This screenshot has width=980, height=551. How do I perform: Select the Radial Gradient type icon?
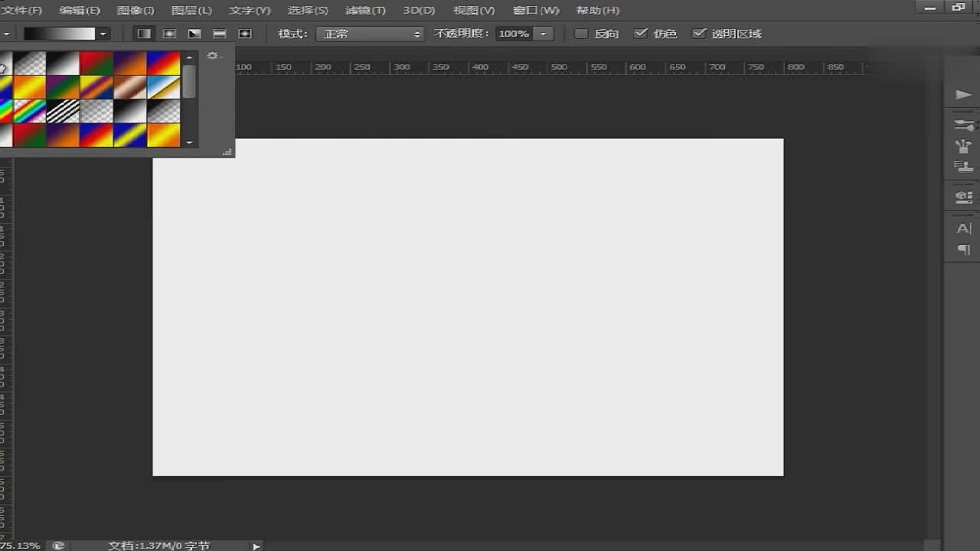(x=169, y=34)
